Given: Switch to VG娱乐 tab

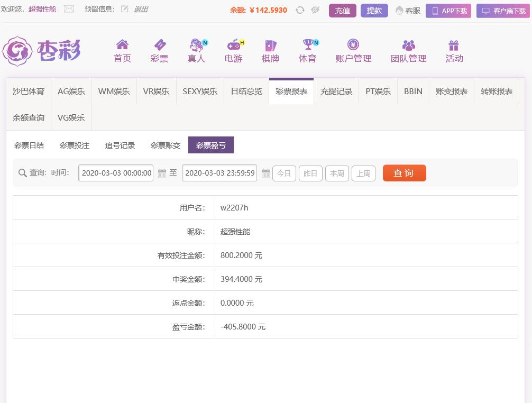Looking at the screenshot, I should click(71, 118).
